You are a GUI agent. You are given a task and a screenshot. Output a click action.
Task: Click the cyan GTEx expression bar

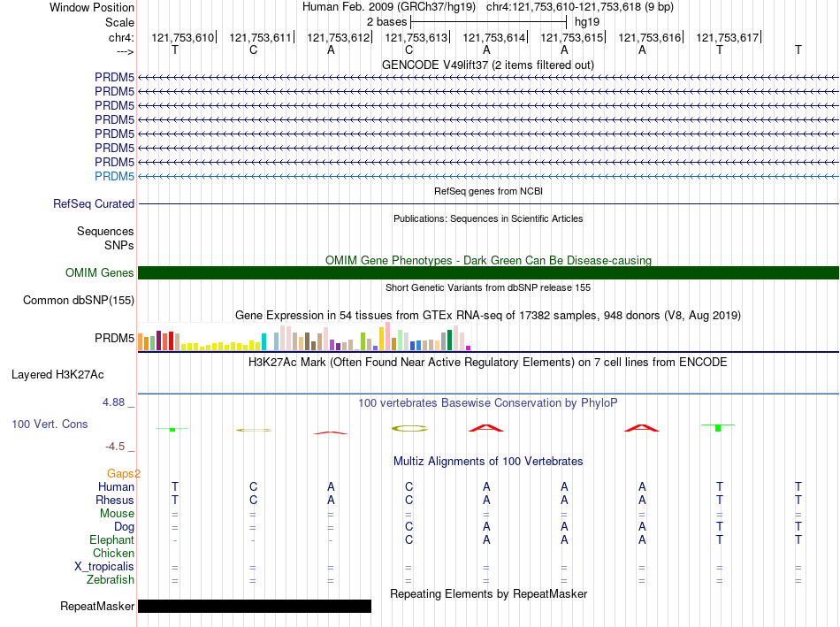pyautogui.click(x=263, y=342)
